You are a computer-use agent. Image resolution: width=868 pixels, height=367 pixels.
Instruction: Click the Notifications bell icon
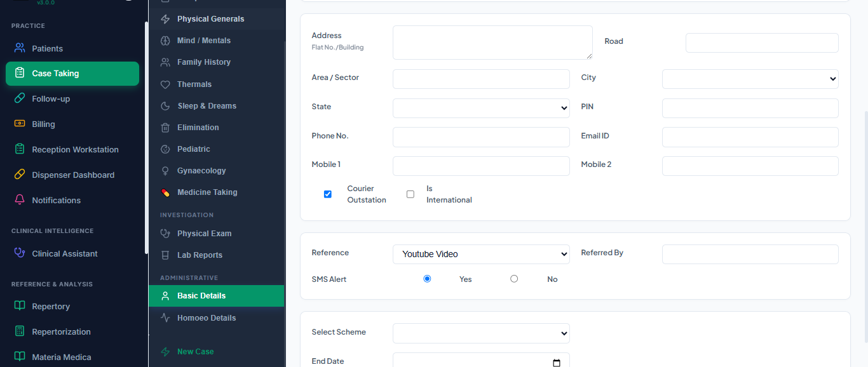pyautogui.click(x=20, y=200)
